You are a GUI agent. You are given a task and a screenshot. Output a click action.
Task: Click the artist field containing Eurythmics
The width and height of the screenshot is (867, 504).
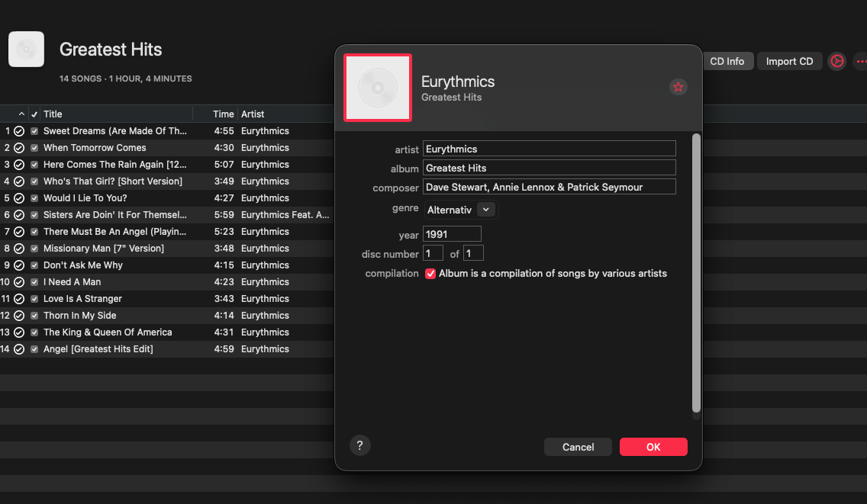[549, 149]
